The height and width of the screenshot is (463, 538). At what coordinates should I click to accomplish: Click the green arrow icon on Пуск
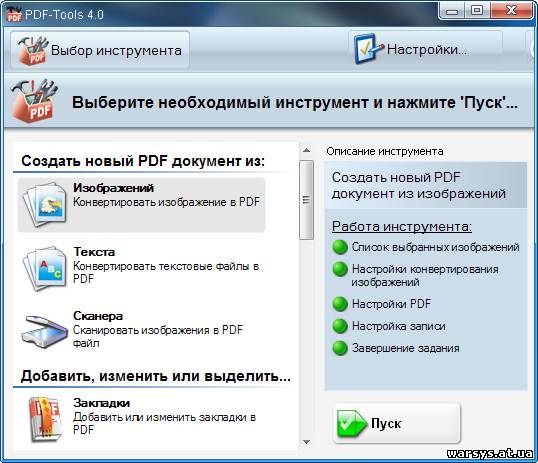click(351, 423)
